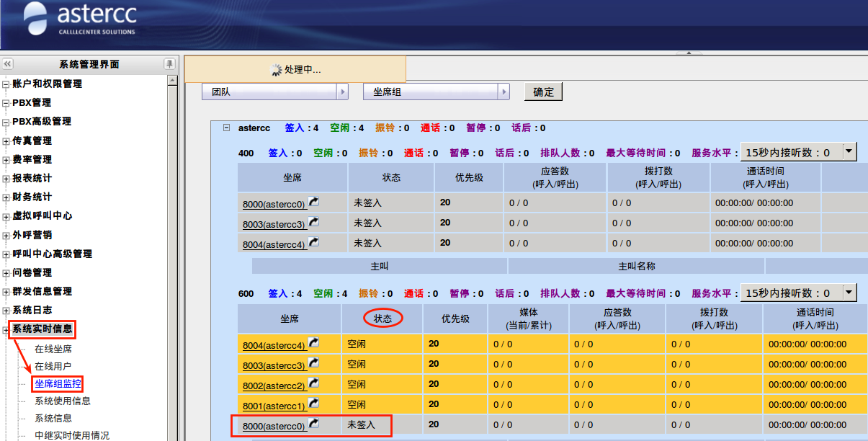Open agent link 8002(astercc2)

point(274,385)
